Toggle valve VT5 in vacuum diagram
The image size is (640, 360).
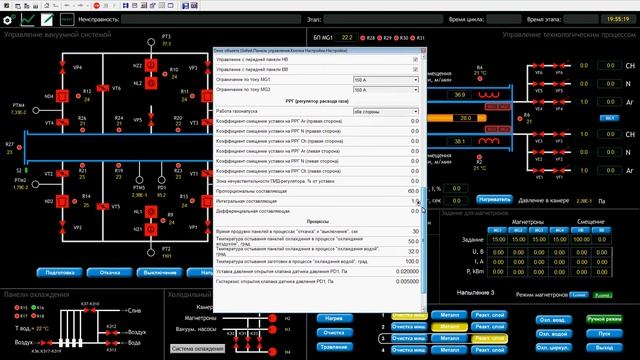pyautogui.click(x=103, y=207)
